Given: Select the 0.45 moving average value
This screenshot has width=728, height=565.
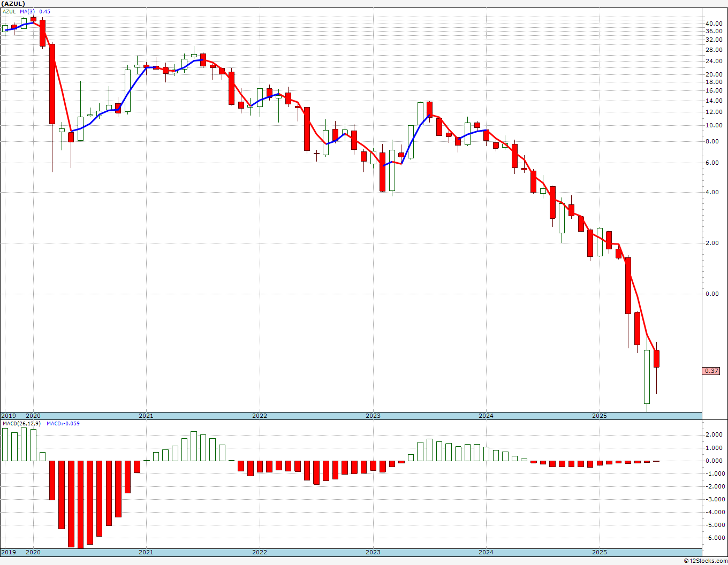Looking at the screenshot, I should point(45,11).
